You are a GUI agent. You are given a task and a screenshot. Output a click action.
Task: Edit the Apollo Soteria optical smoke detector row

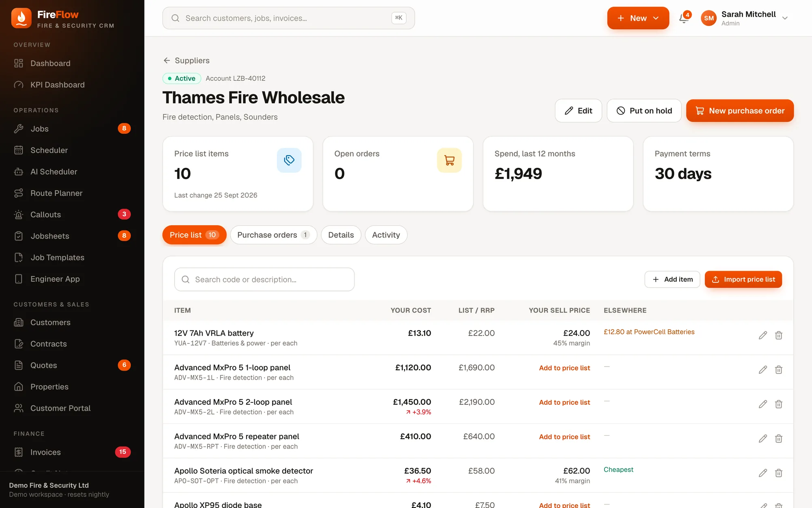tap(763, 473)
